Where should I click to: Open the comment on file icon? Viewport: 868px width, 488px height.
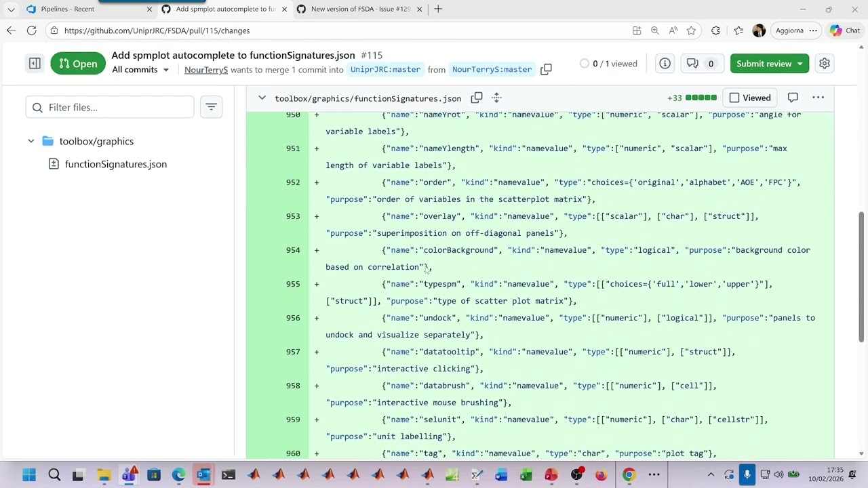(793, 98)
